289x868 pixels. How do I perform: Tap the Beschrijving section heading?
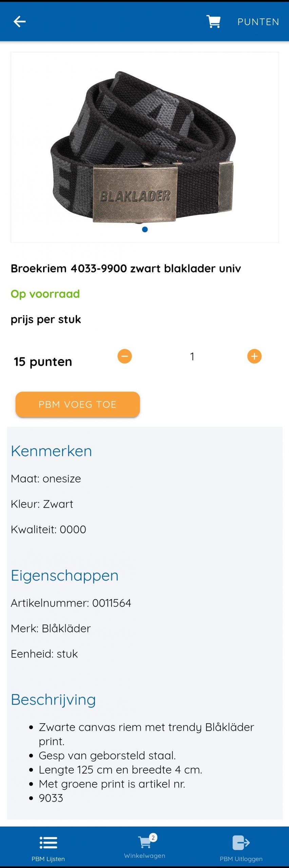53,700
